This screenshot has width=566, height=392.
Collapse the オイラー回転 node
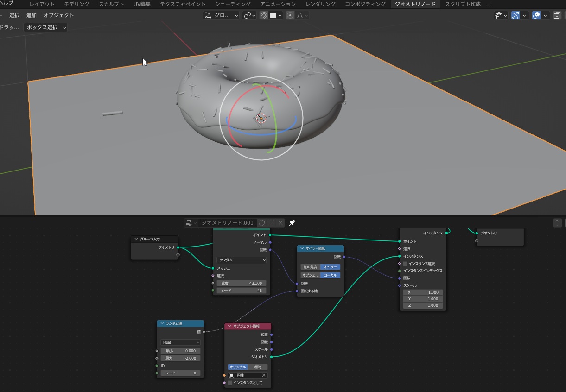coord(302,248)
